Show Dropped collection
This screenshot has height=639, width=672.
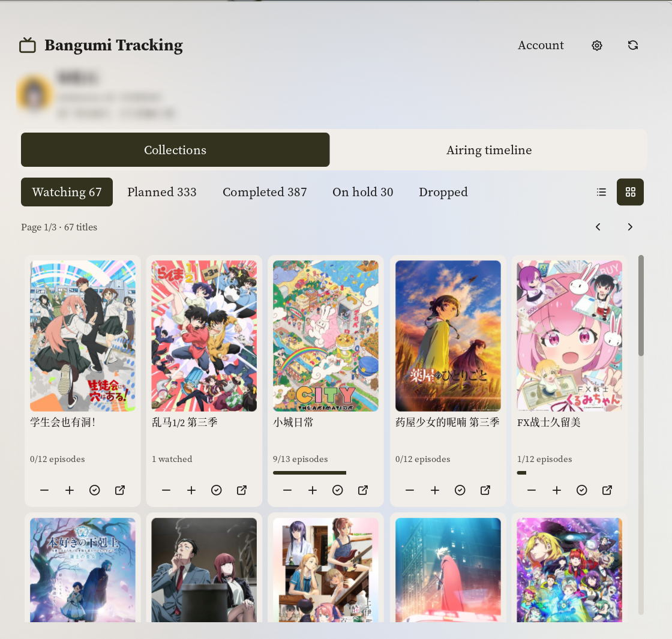(443, 192)
